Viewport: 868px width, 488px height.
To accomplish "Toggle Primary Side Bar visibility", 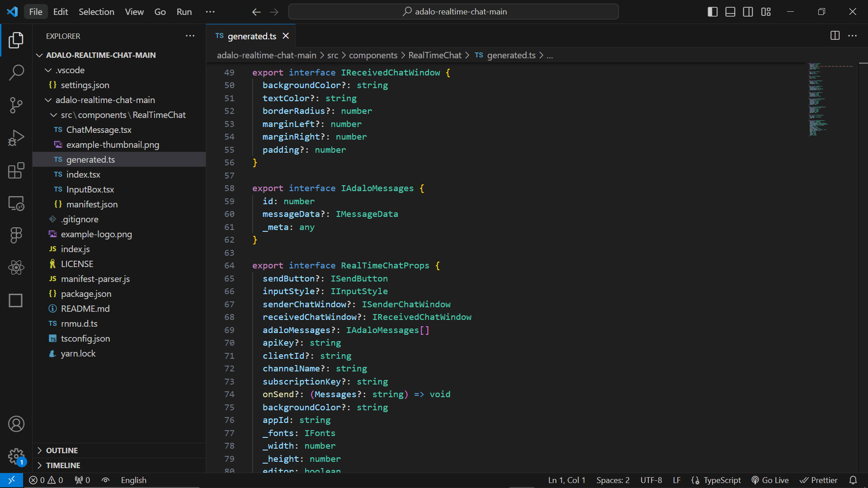I will tap(712, 12).
